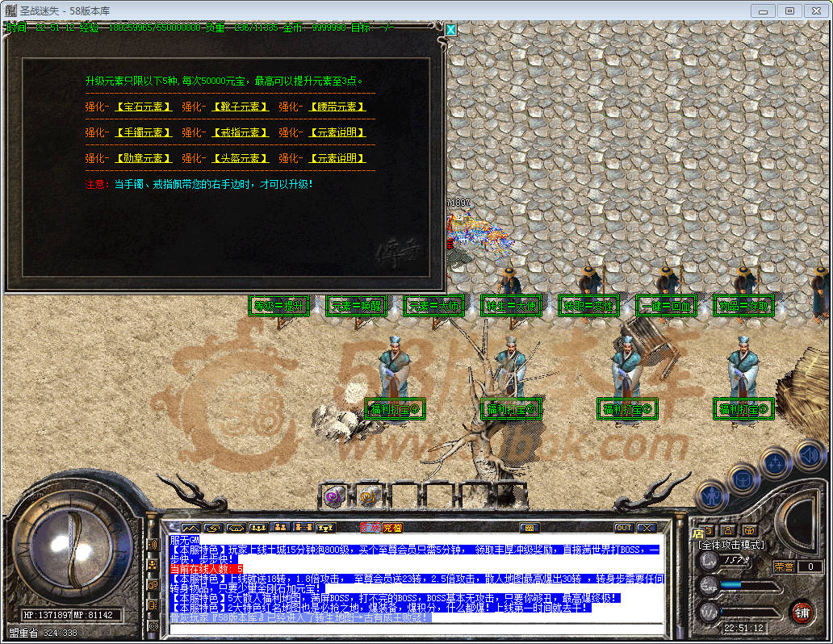Open 【元素说明】 in the 勋章元素 row
Screen dimensions: 833x644
point(337,158)
